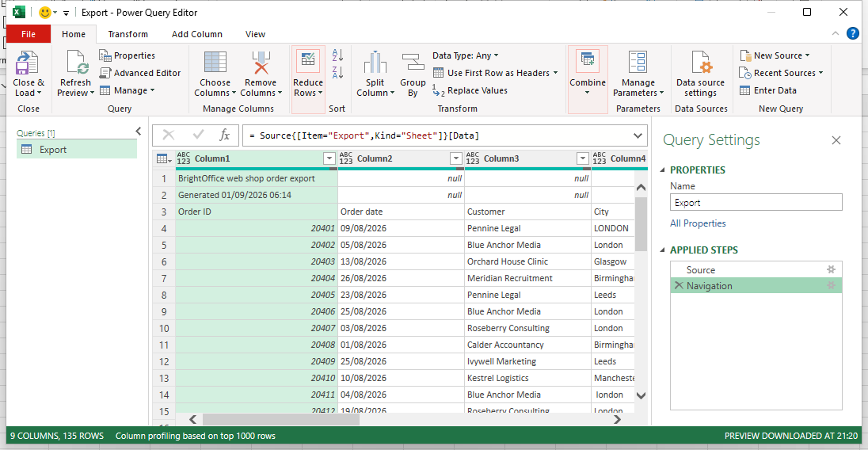This screenshot has width=868, height=450.
Task: Select the Export query
Action: pyautogui.click(x=77, y=150)
